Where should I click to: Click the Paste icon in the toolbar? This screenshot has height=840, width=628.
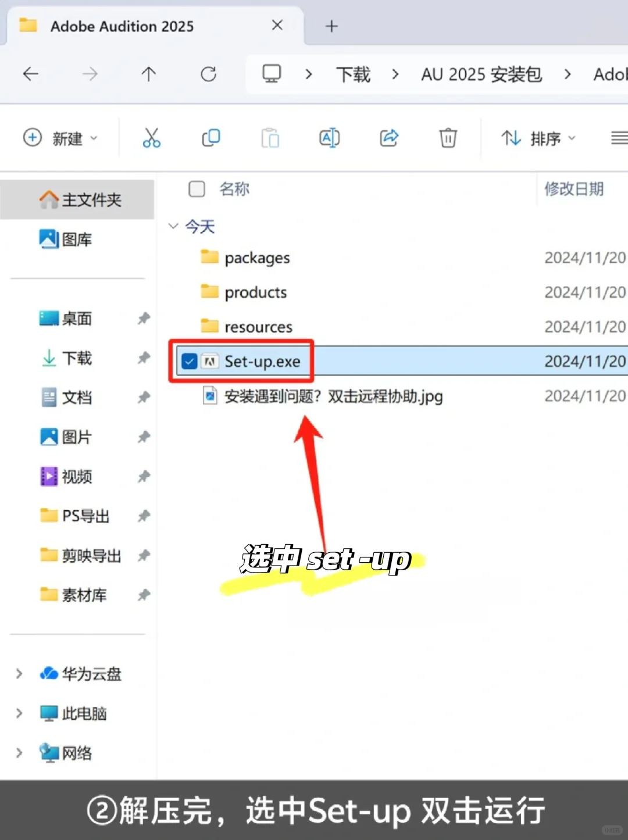click(x=270, y=138)
